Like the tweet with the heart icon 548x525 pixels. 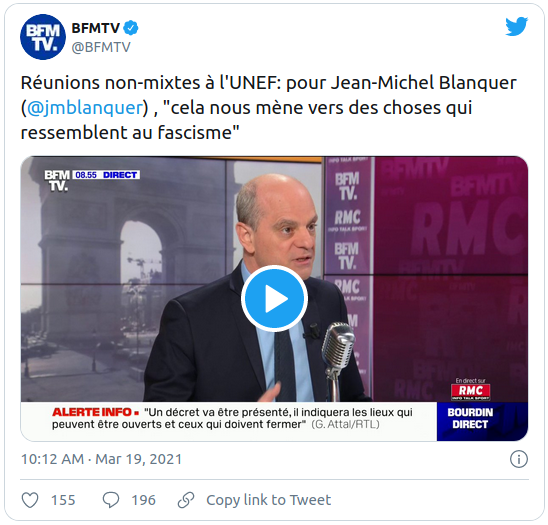tap(30, 500)
